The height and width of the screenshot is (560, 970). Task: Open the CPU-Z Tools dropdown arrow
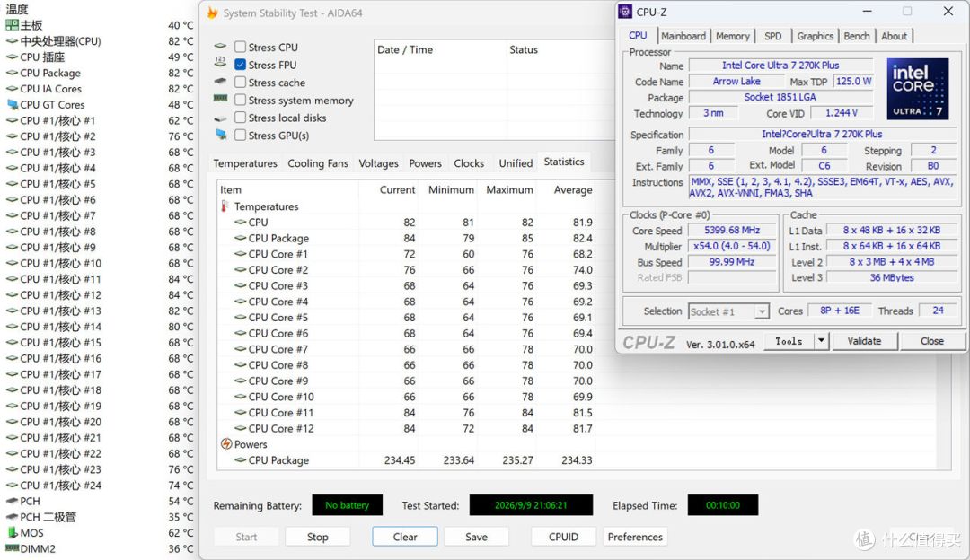click(821, 340)
